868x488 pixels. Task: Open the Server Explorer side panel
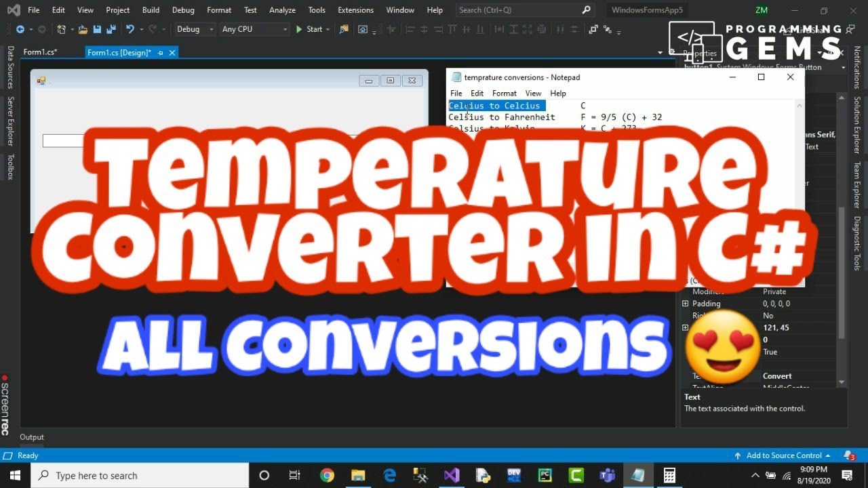click(10, 121)
